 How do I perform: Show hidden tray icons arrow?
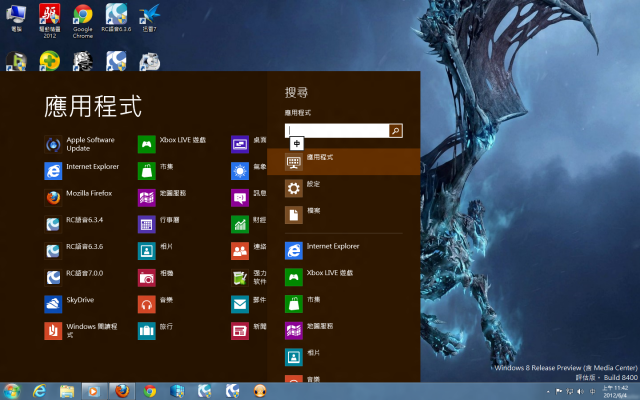548,391
